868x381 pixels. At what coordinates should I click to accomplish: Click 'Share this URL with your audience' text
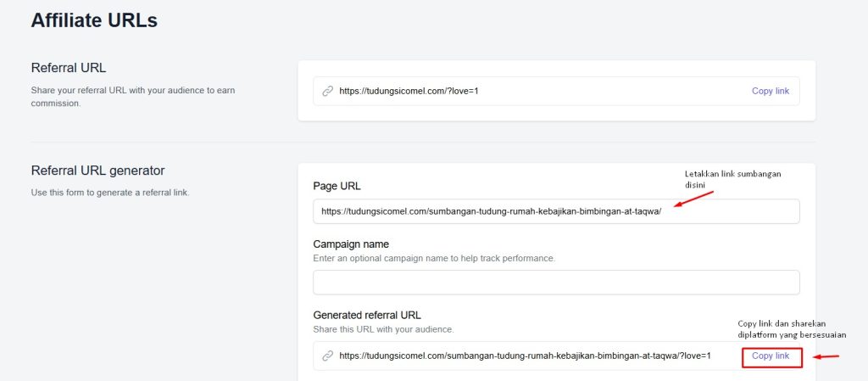[x=383, y=329]
